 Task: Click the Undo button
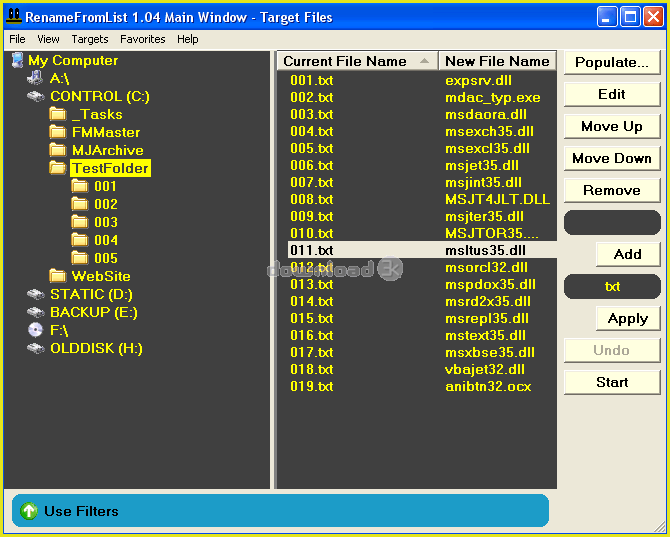pos(612,351)
